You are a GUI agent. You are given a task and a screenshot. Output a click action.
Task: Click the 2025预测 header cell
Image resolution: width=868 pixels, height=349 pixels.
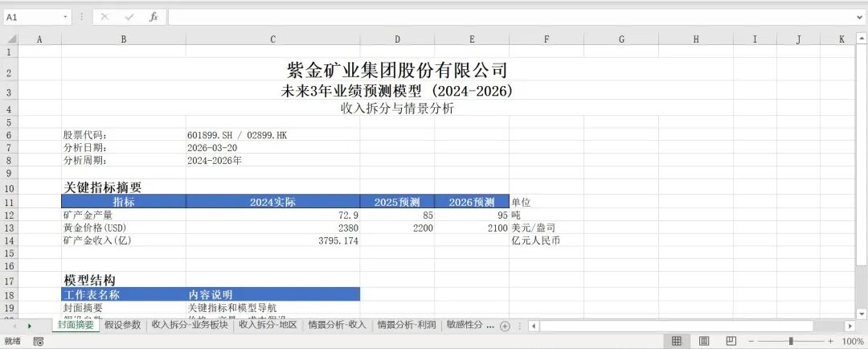coord(397,202)
